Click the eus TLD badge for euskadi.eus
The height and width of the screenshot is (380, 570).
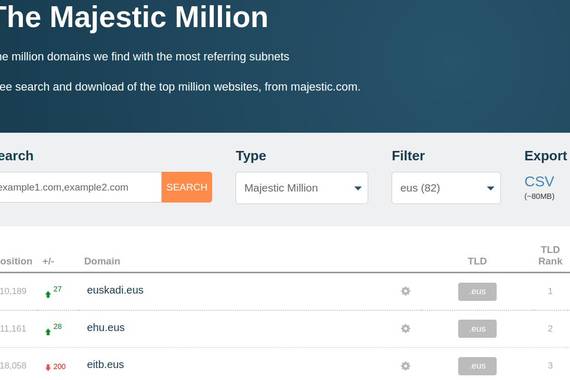(477, 292)
